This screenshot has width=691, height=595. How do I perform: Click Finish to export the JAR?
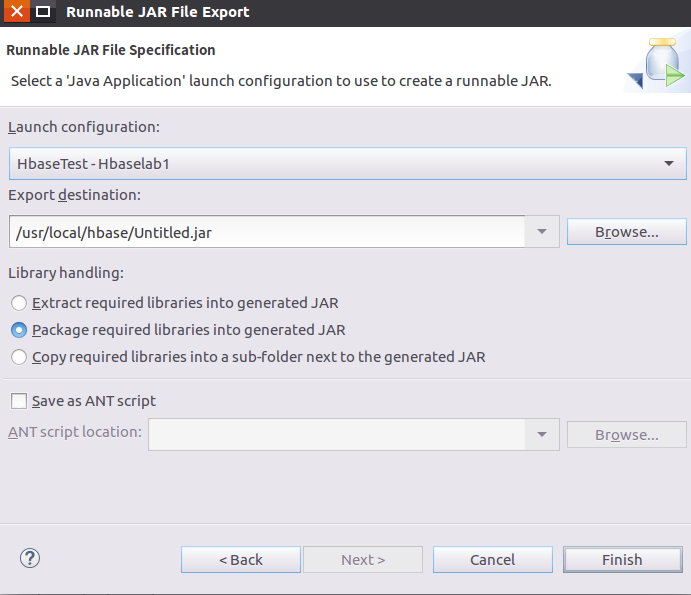coord(622,560)
